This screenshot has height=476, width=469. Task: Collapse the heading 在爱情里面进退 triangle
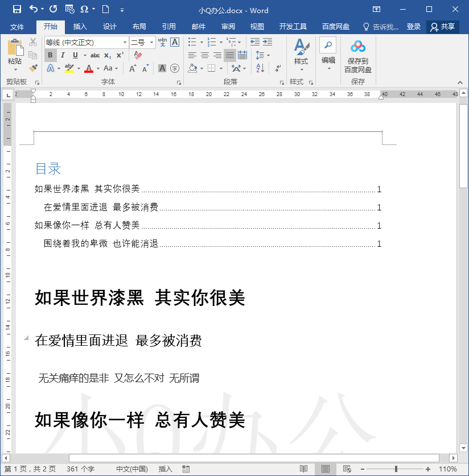click(26, 338)
